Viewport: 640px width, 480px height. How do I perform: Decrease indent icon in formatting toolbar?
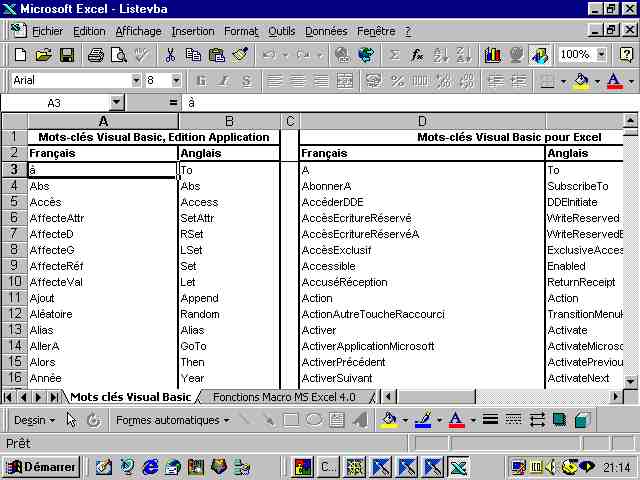click(x=496, y=81)
